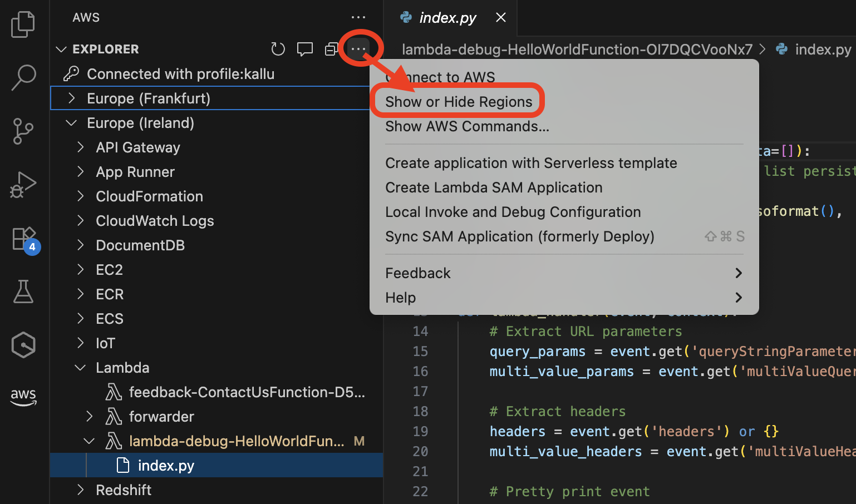Click the key icon beside Connected with profile

coord(71,73)
